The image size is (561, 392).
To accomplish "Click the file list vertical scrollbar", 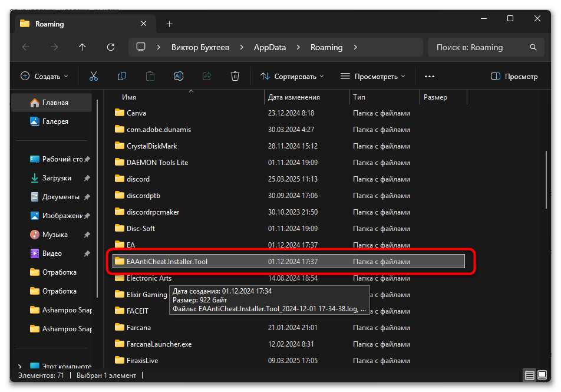I will 546,180.
